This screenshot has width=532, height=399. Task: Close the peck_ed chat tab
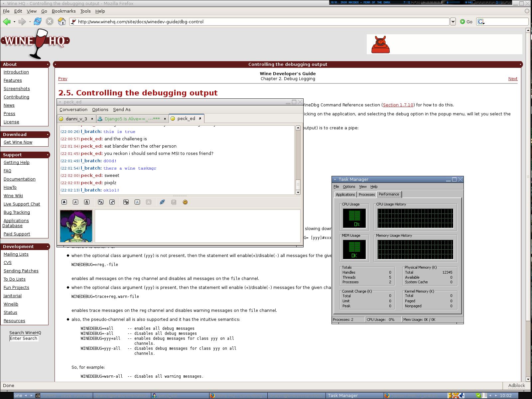(200, 118)
